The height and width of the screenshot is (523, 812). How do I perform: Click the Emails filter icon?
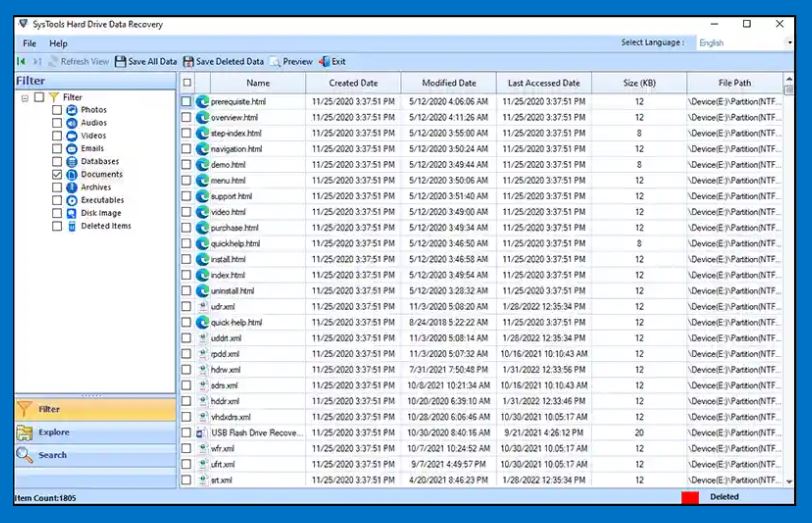point(72,149)
